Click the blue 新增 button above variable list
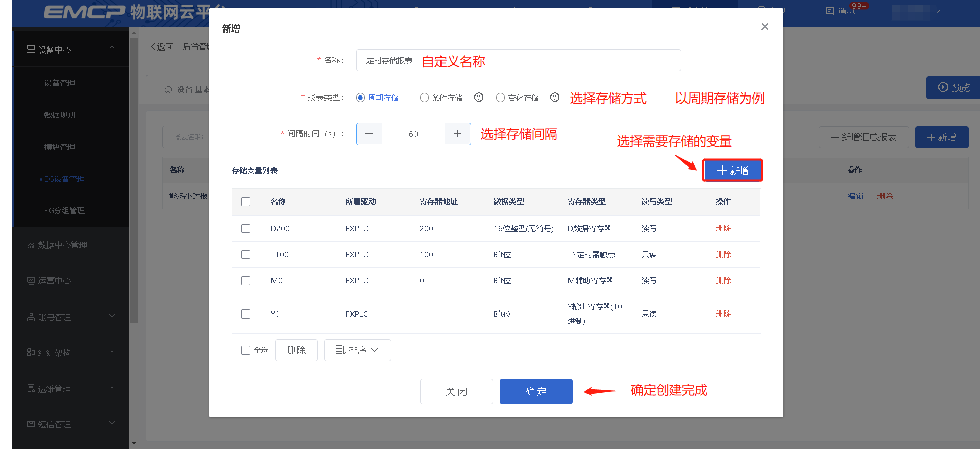Screen dimensions: 980x454 pos(732,170)
